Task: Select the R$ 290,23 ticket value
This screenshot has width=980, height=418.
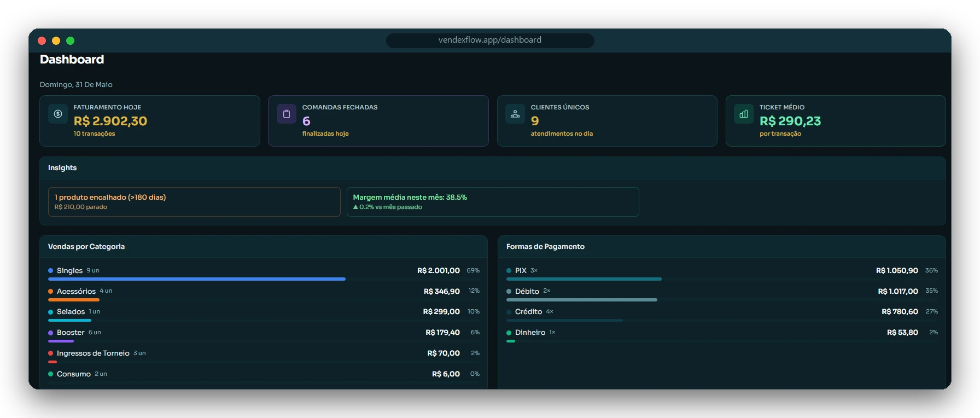Action: point(790,121)
